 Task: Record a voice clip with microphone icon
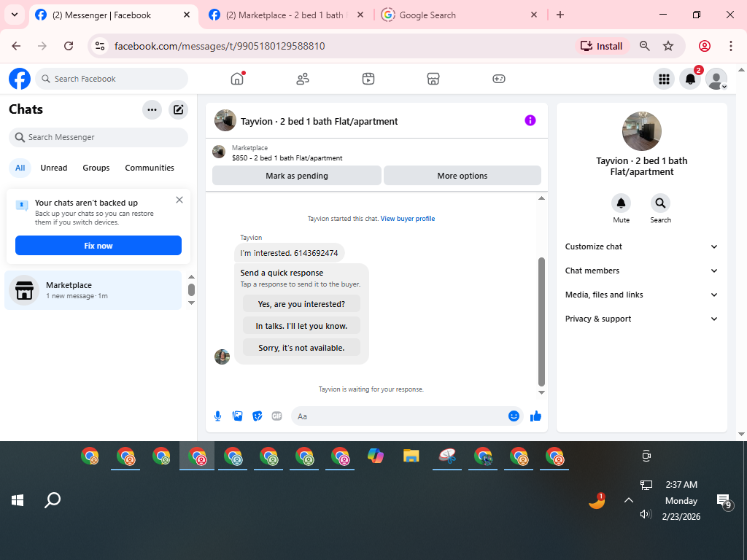point(217,416)
